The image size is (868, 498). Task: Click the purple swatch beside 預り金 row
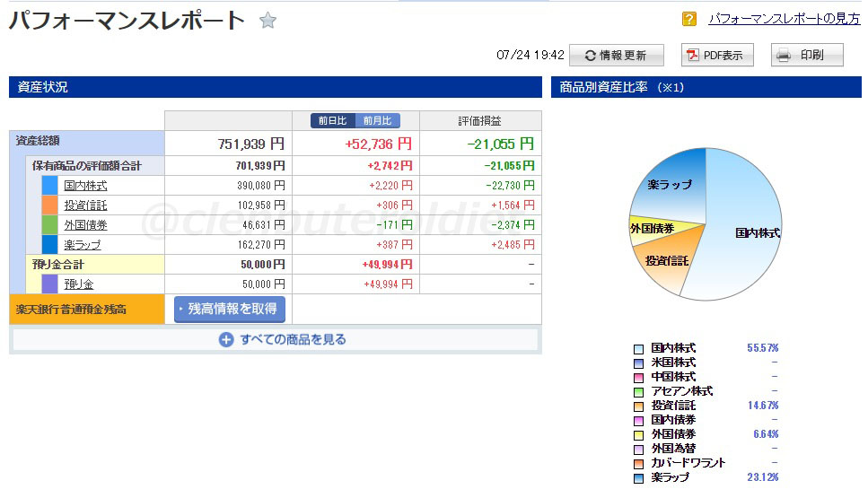click(x=50, y=284)
